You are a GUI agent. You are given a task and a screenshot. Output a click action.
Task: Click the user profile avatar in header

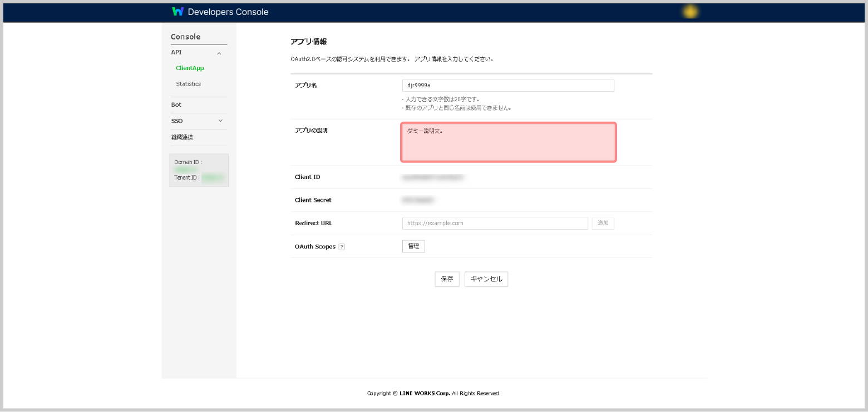(690, 12)
